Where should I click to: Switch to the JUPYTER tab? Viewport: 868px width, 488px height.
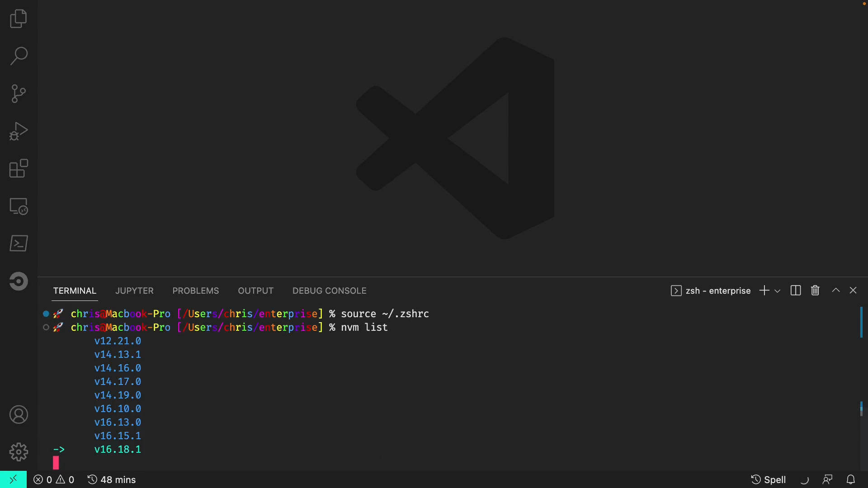click(134, 291)
